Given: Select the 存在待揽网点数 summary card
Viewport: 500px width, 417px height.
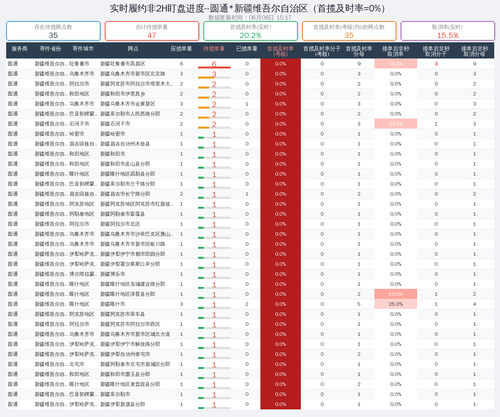Looking at the screenshot, I should (53, 31).
